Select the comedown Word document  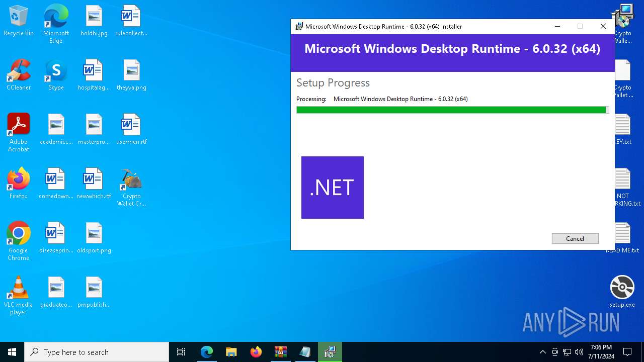[56, 184]
